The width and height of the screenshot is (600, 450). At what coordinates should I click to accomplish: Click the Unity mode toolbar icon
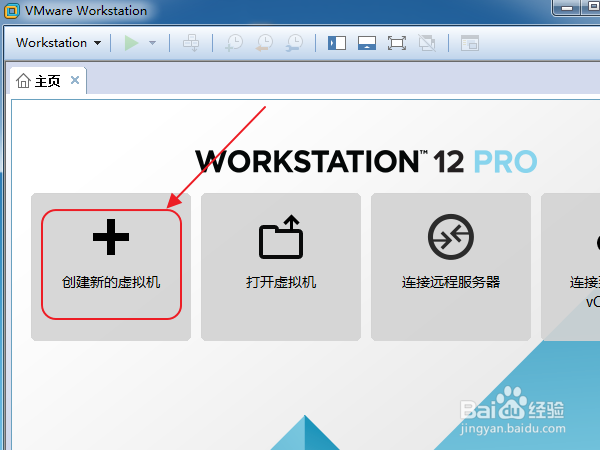[427, 43]
